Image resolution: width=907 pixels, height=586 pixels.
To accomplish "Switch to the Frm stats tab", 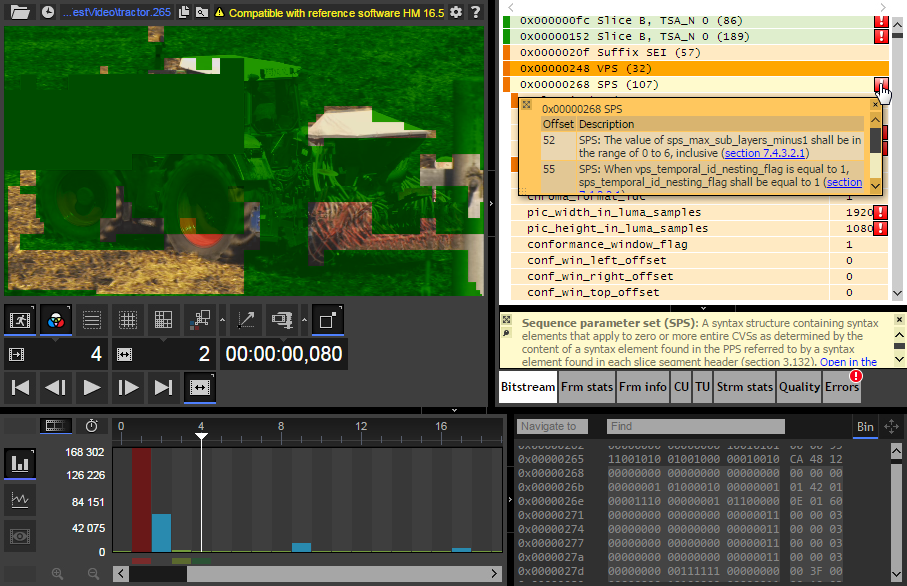I will [x=587, y=387].
